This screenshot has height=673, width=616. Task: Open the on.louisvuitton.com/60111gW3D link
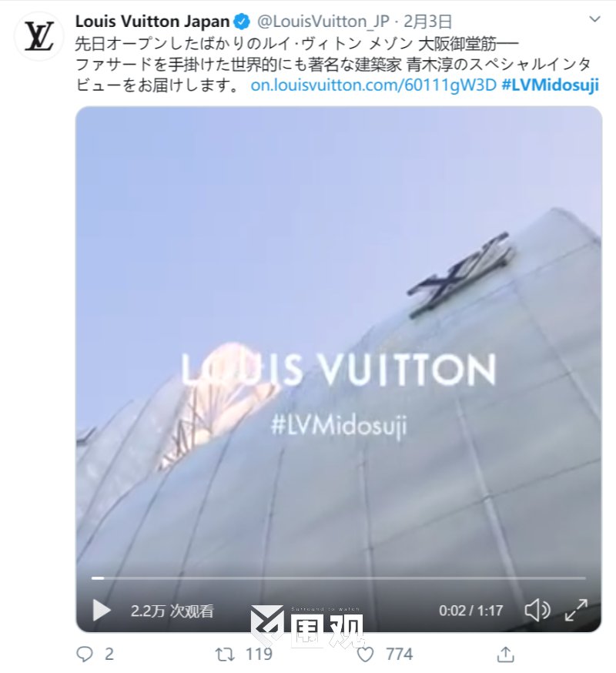(373, 85)
